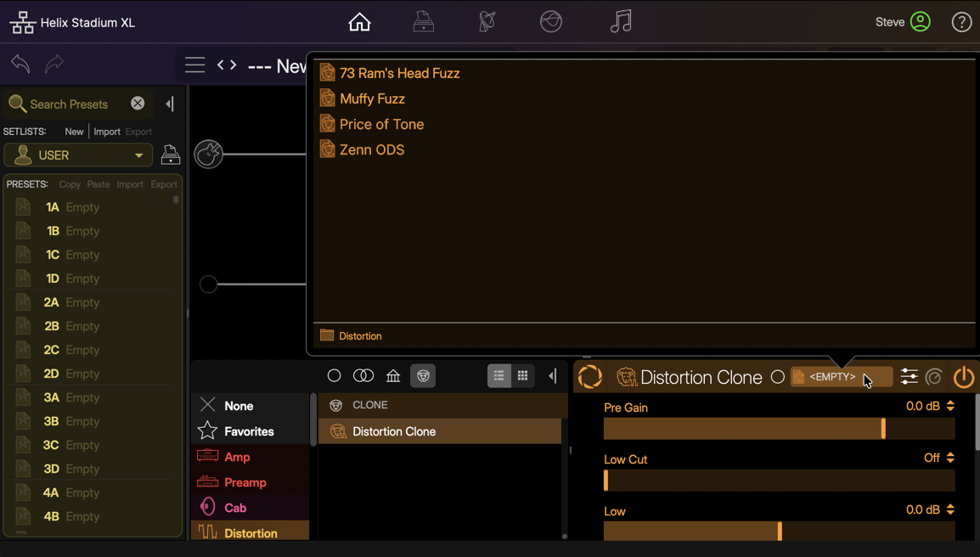Viewport: 980px width, 557px height.
Task: Open the hamburger menu next to preset name
Action: click(x=195, y=65)
